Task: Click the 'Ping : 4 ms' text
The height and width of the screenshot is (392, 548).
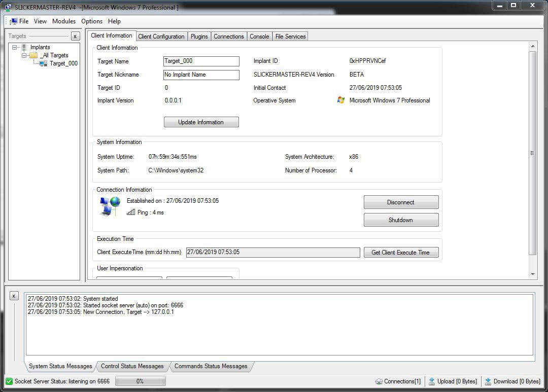Action: click(151, 212)
